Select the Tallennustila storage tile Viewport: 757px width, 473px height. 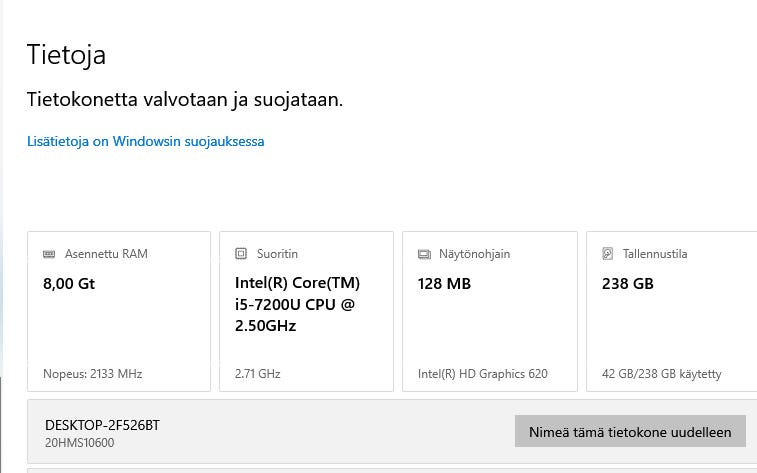(672, 311)
